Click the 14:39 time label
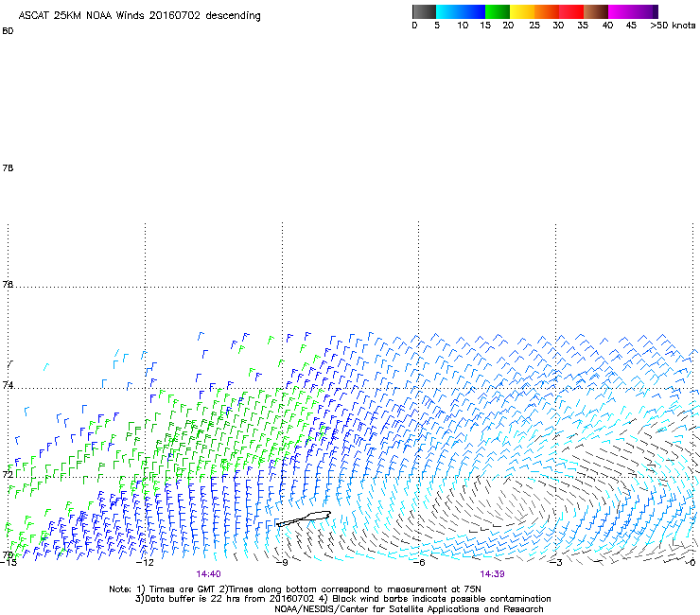This screenshot has height=615, width=700. point(492,574)
